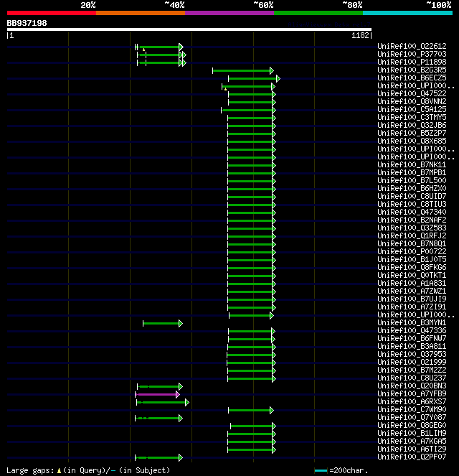Screen dimensions: 459x476
Task: Click the UniRef100_C3TMY5 label
Action: pyautogui.click(x=412, y=117)
